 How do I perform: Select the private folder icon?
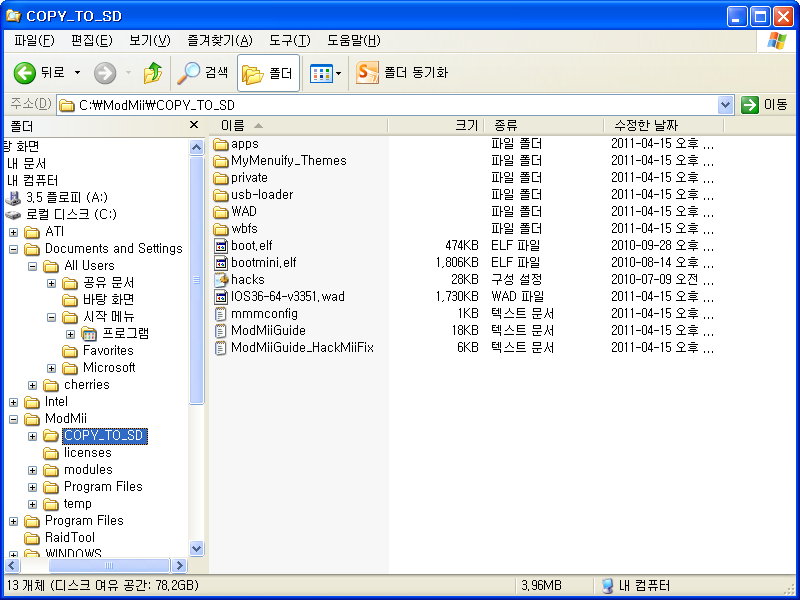220,178
